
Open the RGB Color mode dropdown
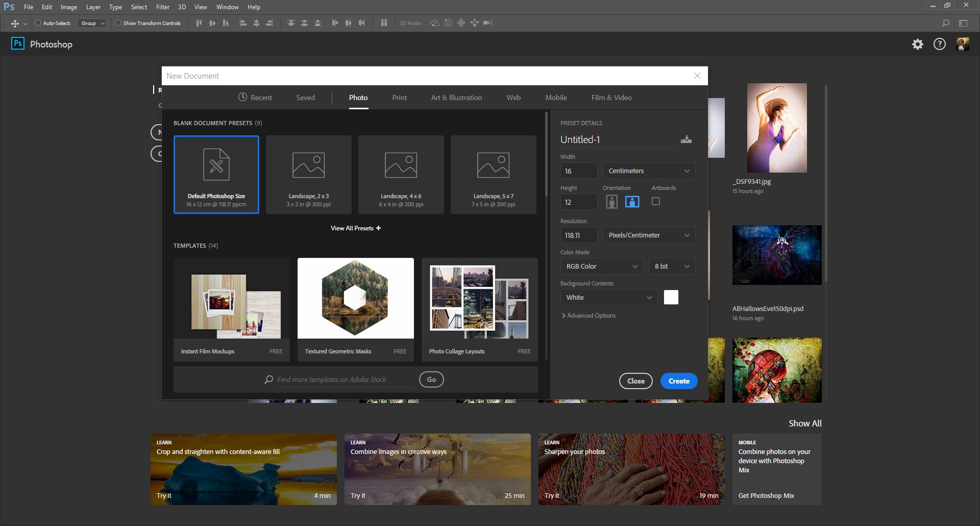601,266
